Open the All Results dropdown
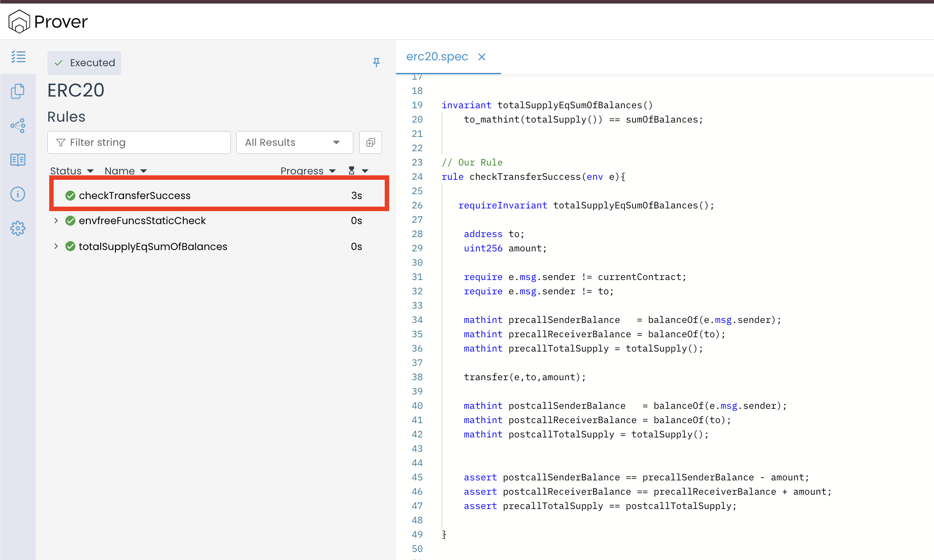The height and width of the screenshot is (560, 934). pyautogui.click(x=294, y=142)
